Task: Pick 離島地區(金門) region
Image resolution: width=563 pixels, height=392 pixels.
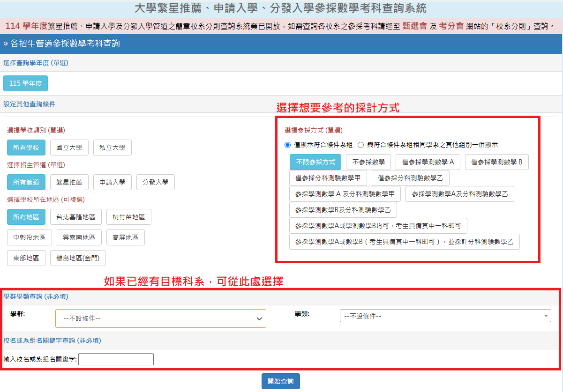Action: 78,258
